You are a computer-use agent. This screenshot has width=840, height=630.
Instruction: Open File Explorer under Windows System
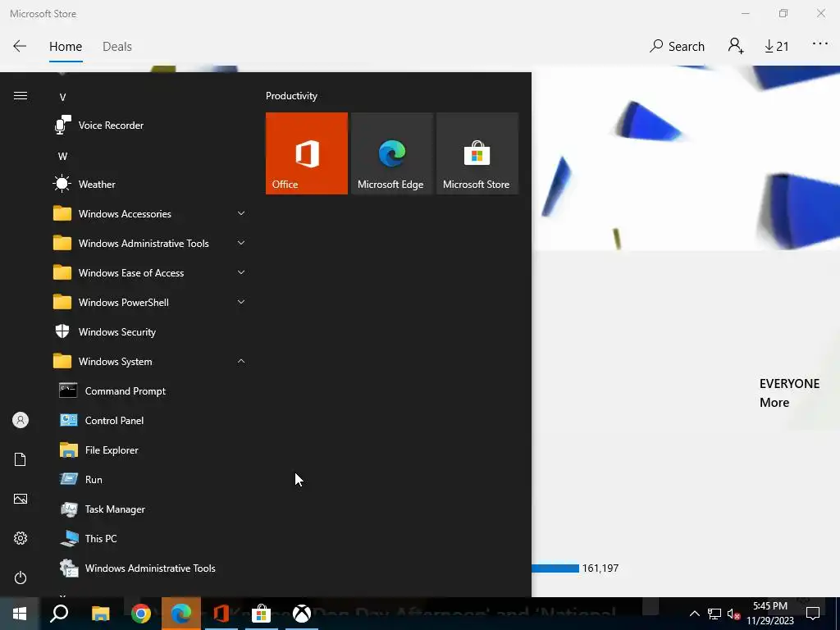[x=150, y=450]
